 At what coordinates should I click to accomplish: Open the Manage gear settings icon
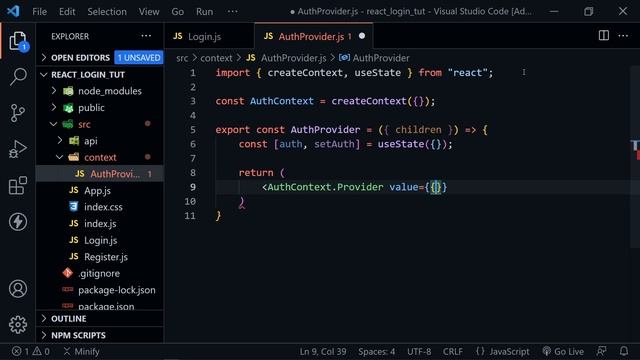18,324
